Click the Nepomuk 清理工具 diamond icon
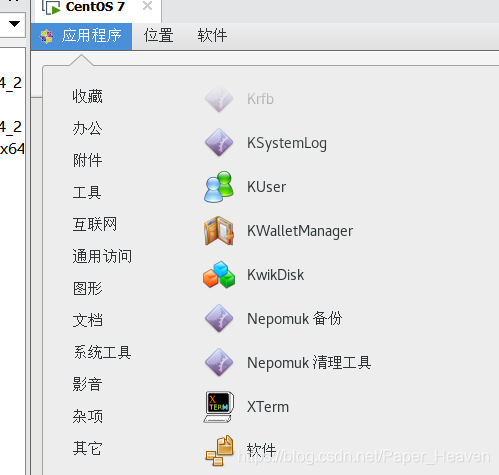This screenshot has width=499, height=475. 219,362
